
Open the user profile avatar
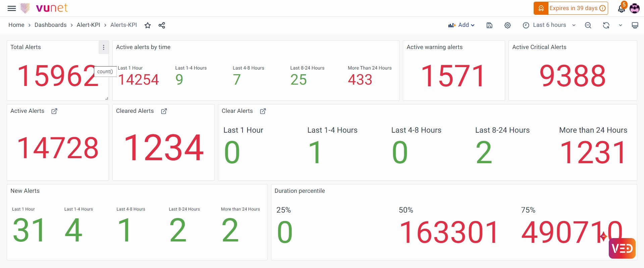pyautogui.click(x=635, y=8)
